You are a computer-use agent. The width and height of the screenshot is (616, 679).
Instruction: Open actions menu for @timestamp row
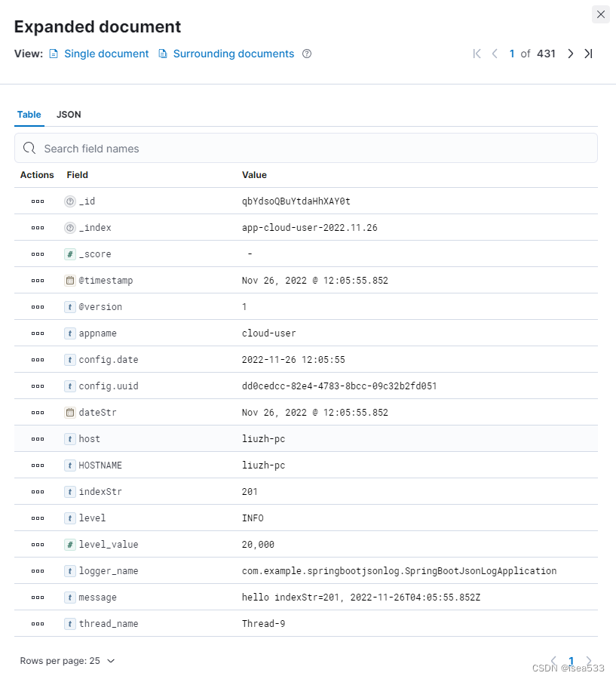(38, 281)
